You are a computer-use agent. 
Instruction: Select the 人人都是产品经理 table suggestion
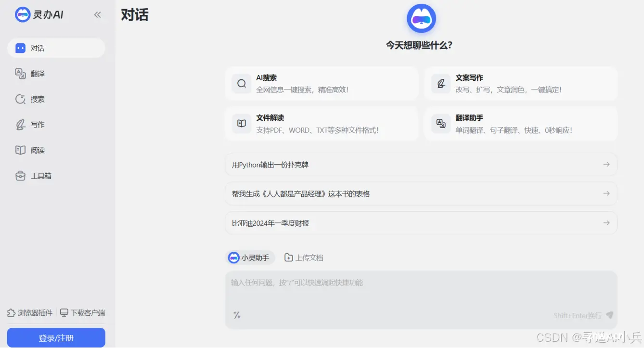coord(421,194)
